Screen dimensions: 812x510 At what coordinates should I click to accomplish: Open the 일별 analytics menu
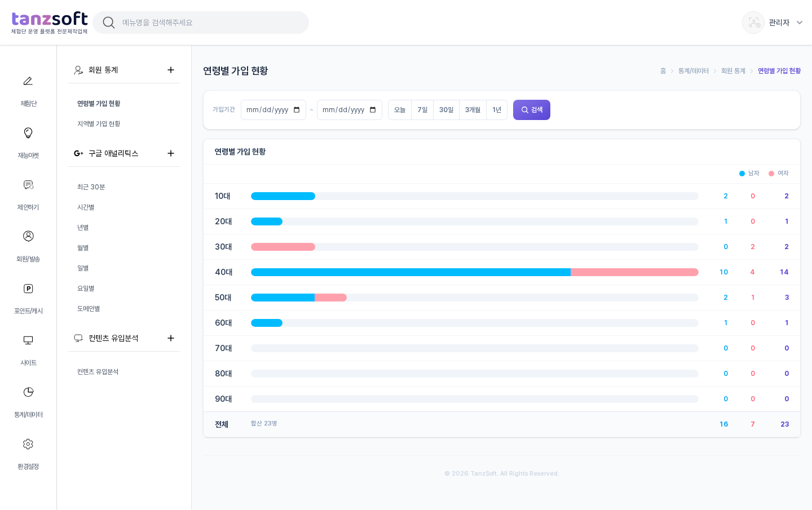click(83, 268)
